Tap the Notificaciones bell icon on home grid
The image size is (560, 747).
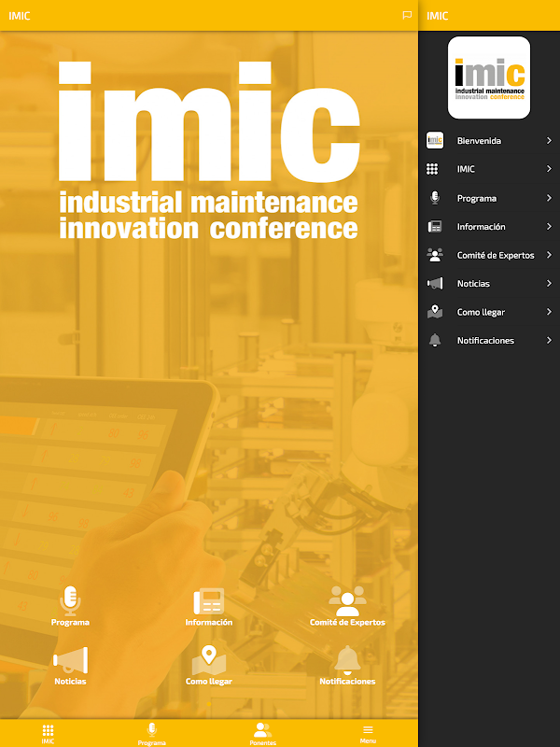coord(347,660)
